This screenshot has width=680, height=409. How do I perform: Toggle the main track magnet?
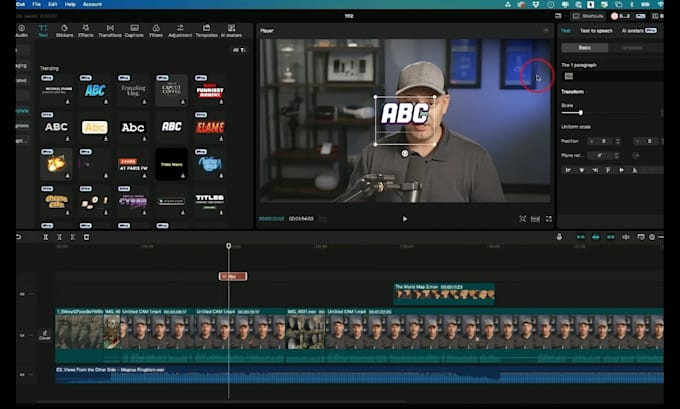tap(580, 237)
